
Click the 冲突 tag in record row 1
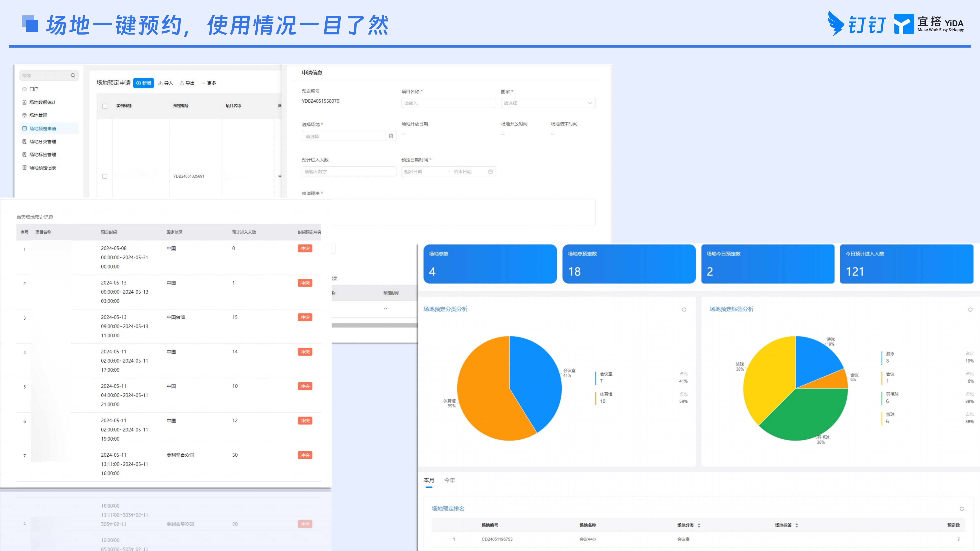305,249
